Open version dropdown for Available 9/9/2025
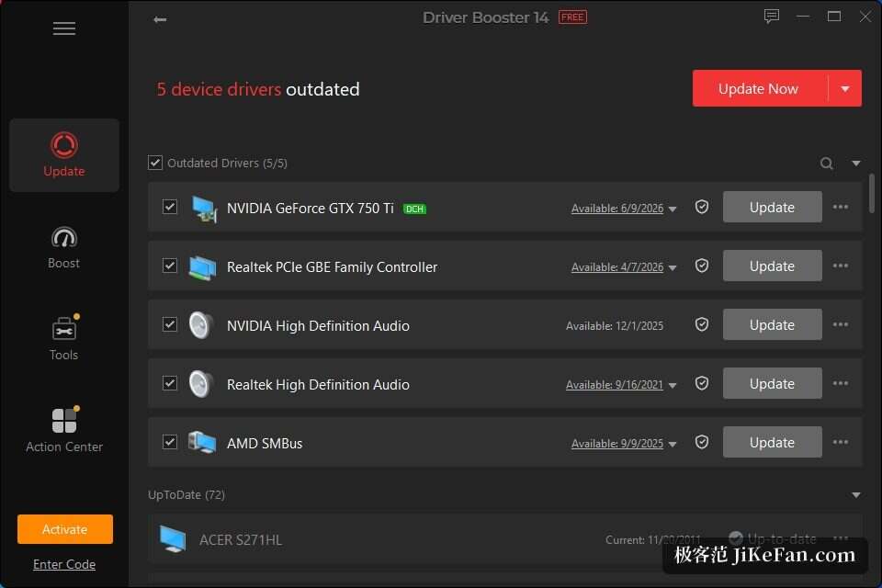Image resolution: width=882 pixels, height=588 pixels. (x=673, y=445)
